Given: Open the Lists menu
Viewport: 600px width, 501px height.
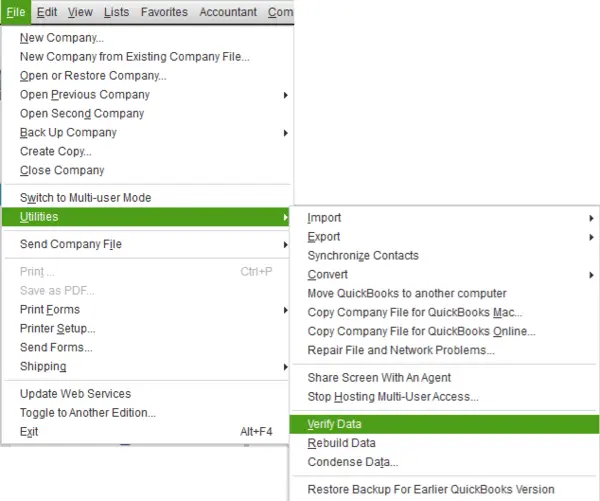Looking at the screenshot, I should point(117,12).
